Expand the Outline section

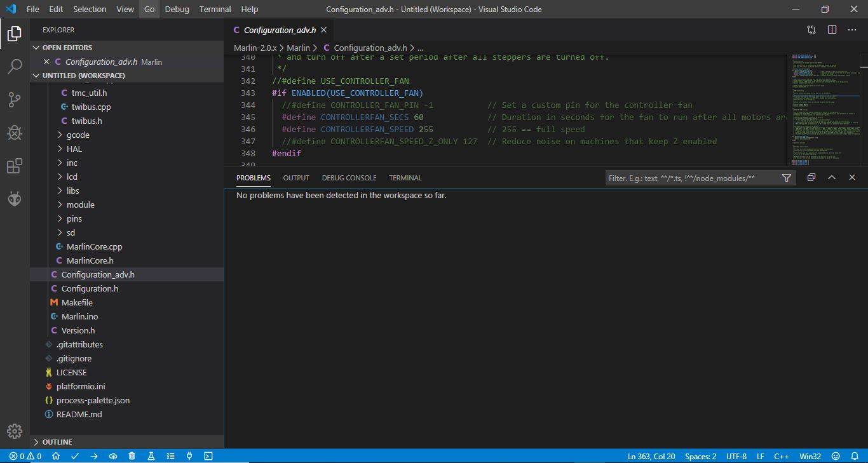pyautogui.click(x=126, y=442)
